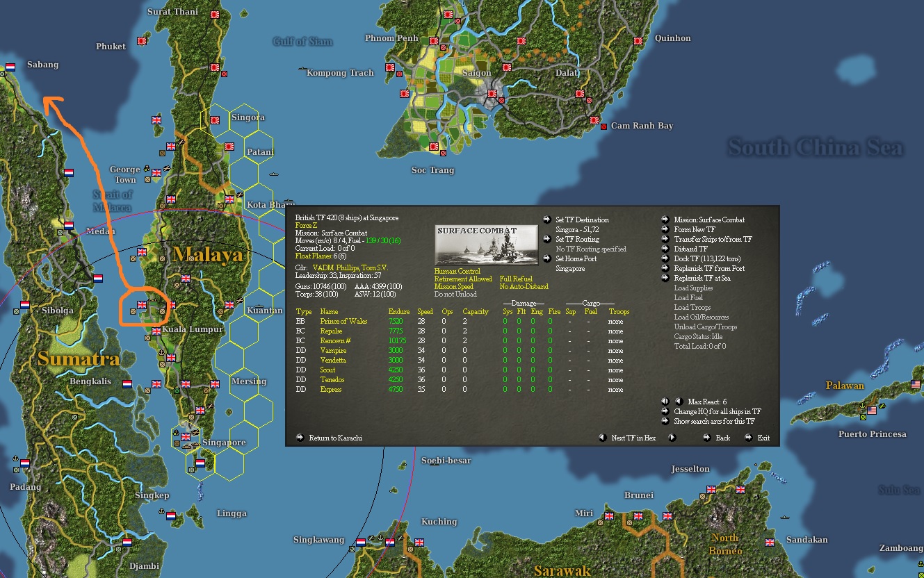Click the Set TF Routing arrow icon
The width and height of the screenshot is (924, 578).
pyautogui.click(x=547, y=239)
